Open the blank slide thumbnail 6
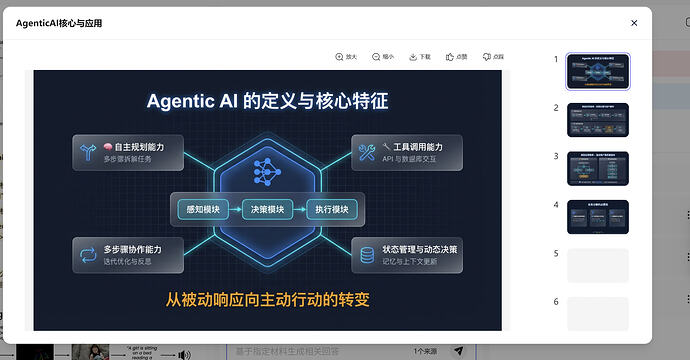 [x=598, y=314]
